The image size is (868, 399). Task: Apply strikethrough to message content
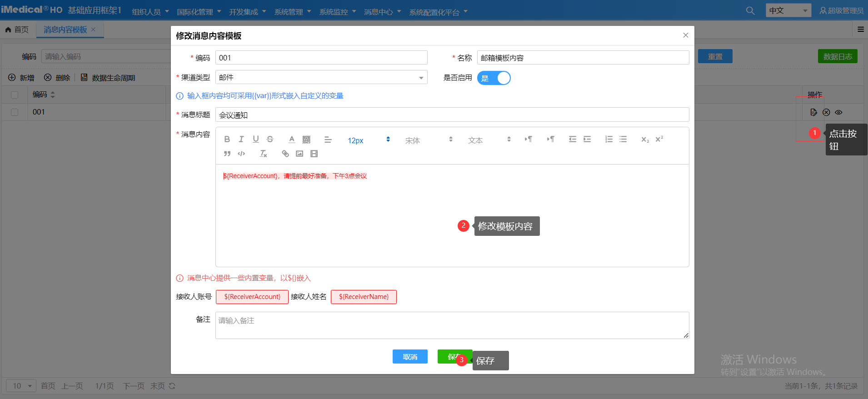click(x=270, y=140)
